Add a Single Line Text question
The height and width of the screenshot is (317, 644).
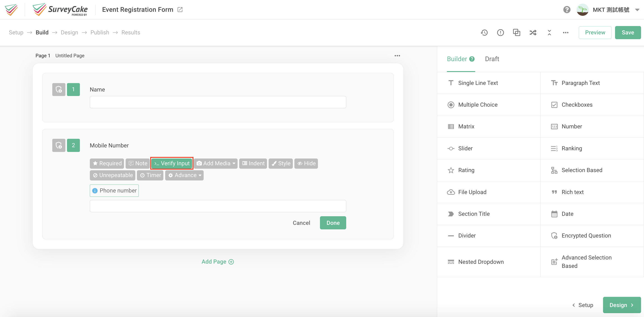pos(489,83)
